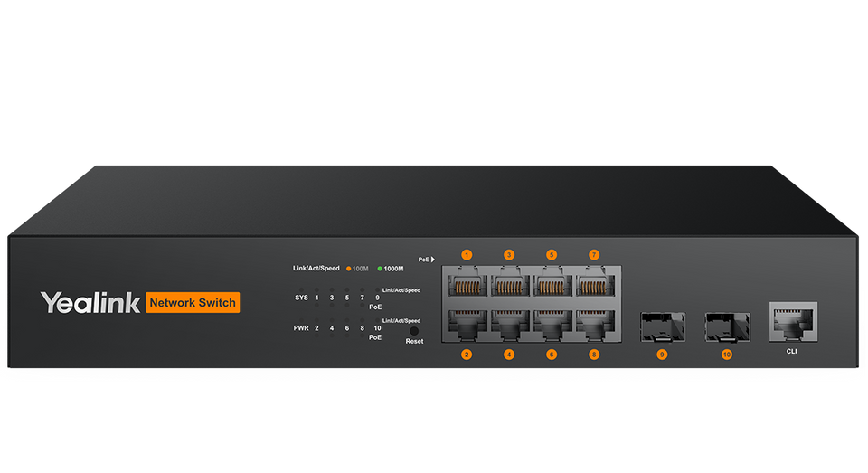Select RJ45 Ethernet port 1 jack
Image resolution: width=868 pixels, height=473 pixels.
coord(467,281)
